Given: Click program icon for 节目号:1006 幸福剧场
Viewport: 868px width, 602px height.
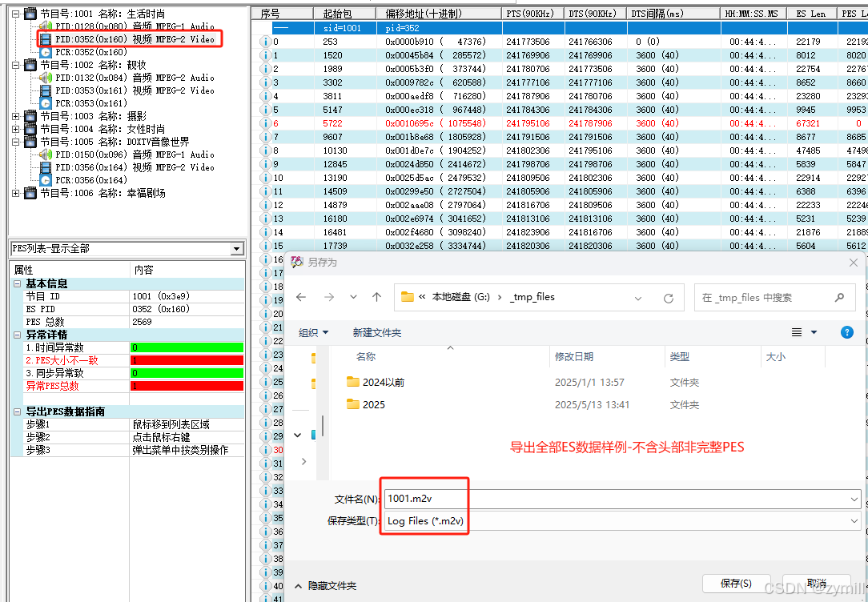Looking at the screenshot, I should [30, 193].
